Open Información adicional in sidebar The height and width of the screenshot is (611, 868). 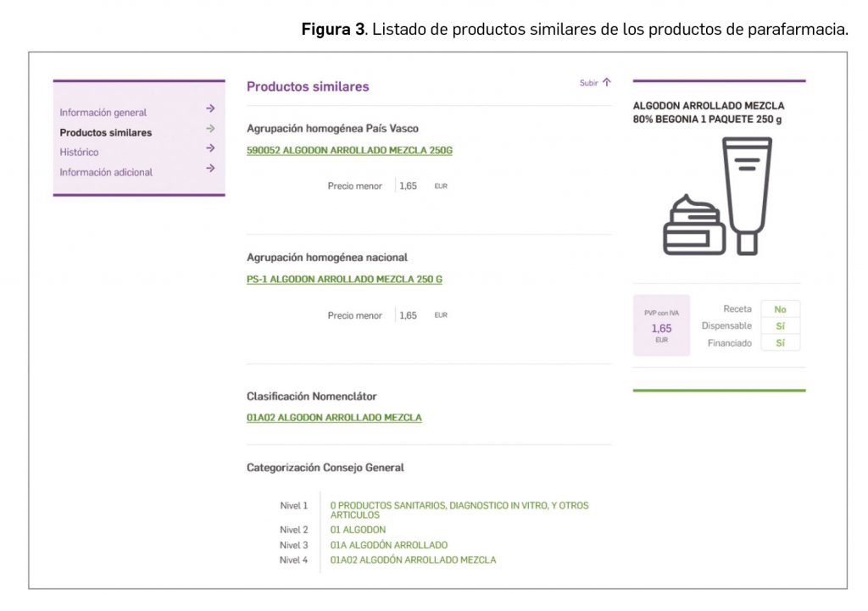click(106, 172)
